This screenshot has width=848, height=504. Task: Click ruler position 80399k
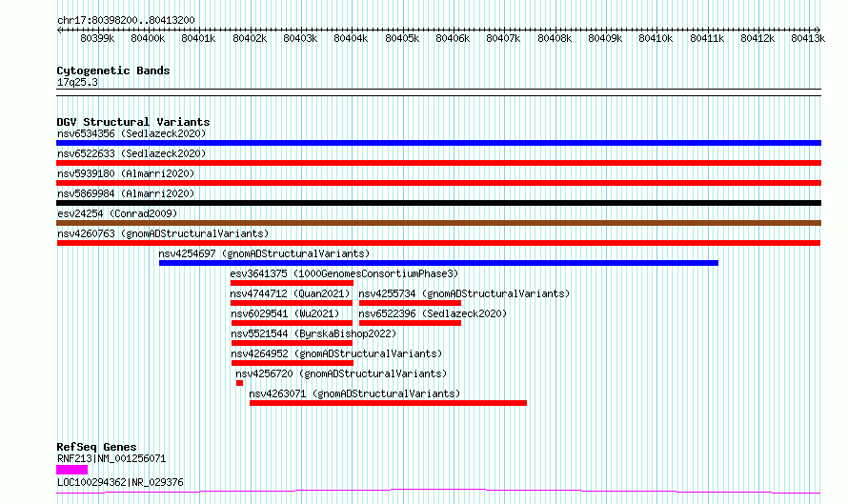97,38
